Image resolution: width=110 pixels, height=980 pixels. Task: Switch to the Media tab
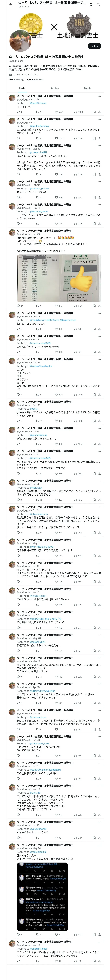[x=87, y=88]
